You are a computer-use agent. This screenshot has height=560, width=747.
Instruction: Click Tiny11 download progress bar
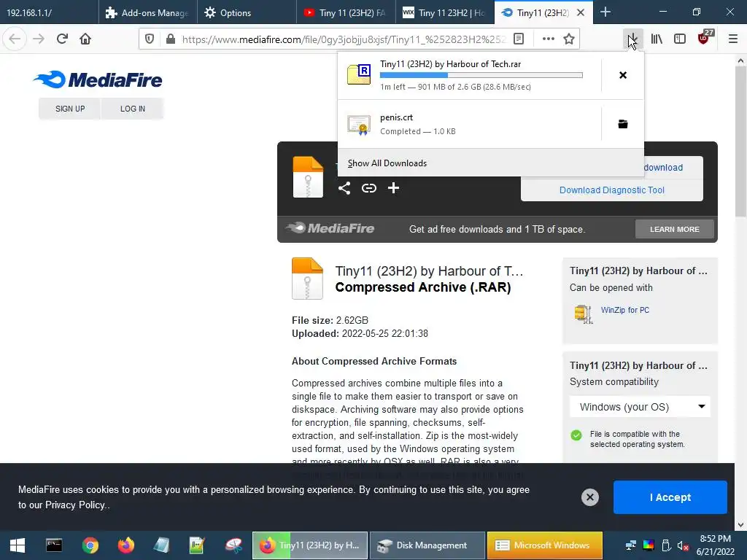click(481, 75)
